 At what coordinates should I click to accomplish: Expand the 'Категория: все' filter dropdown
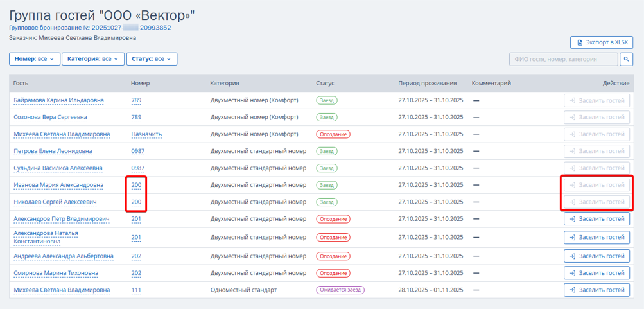93,59
